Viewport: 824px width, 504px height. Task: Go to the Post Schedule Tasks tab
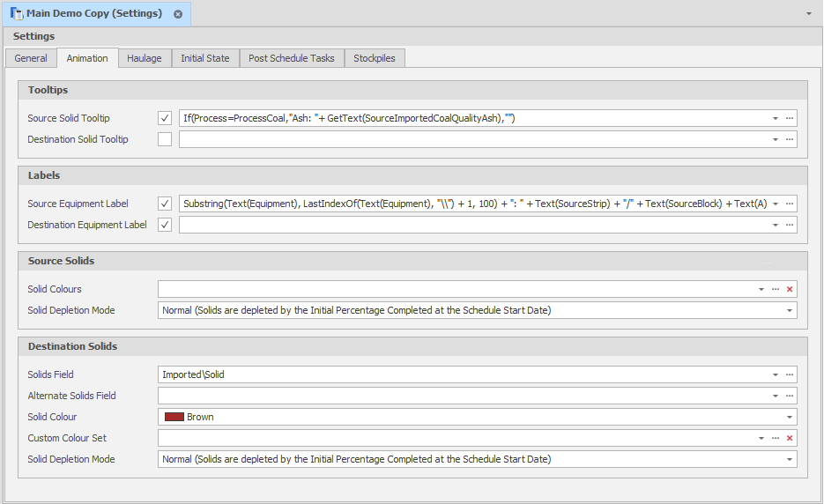pos(291,58)
